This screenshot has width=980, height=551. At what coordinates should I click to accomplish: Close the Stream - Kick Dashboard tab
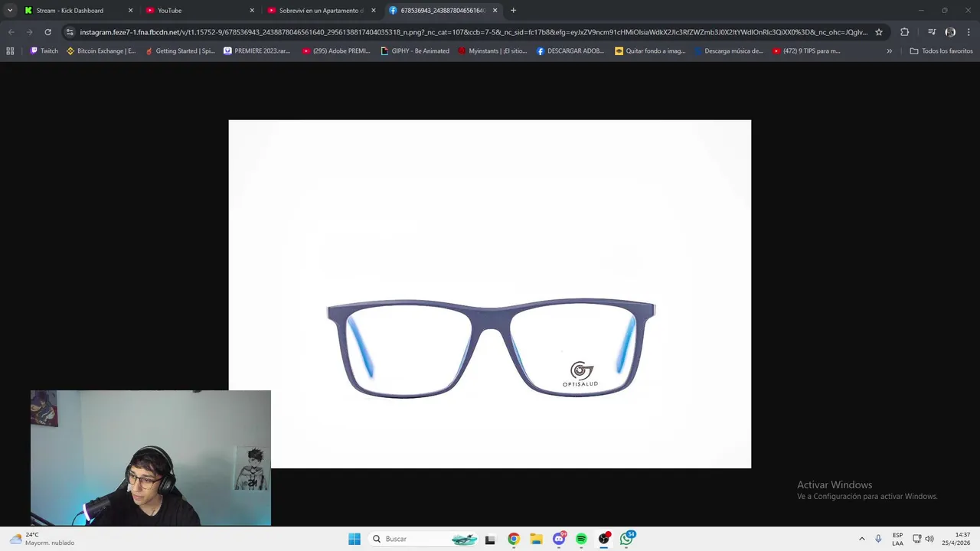[130, 11]
